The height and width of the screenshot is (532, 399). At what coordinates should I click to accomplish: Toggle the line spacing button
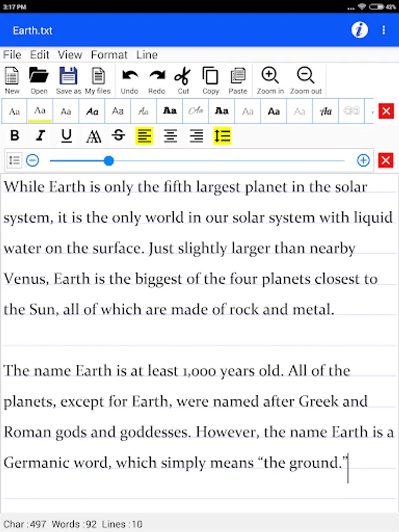(222, 136)
